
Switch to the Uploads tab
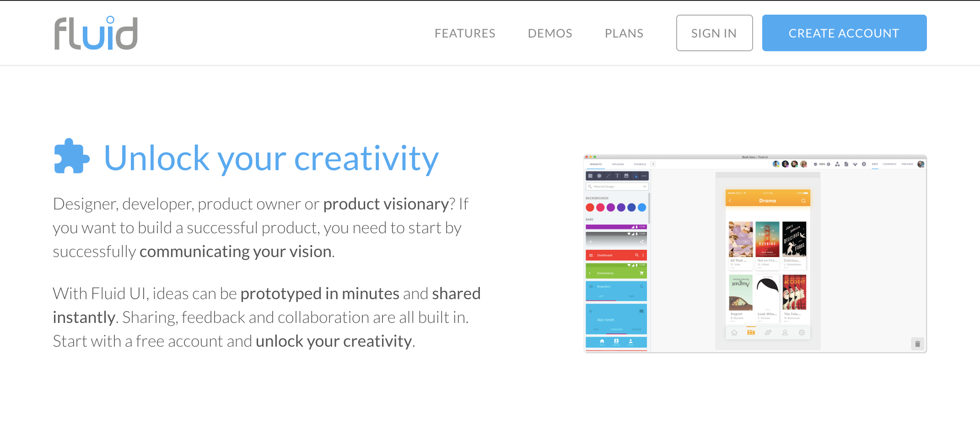click(x=618, y=164)
